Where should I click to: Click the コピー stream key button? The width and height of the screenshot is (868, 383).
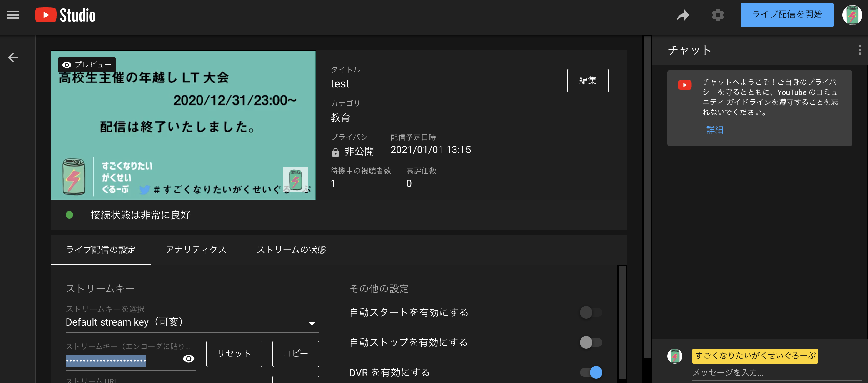pyautogui.click(x=296, y=354)
